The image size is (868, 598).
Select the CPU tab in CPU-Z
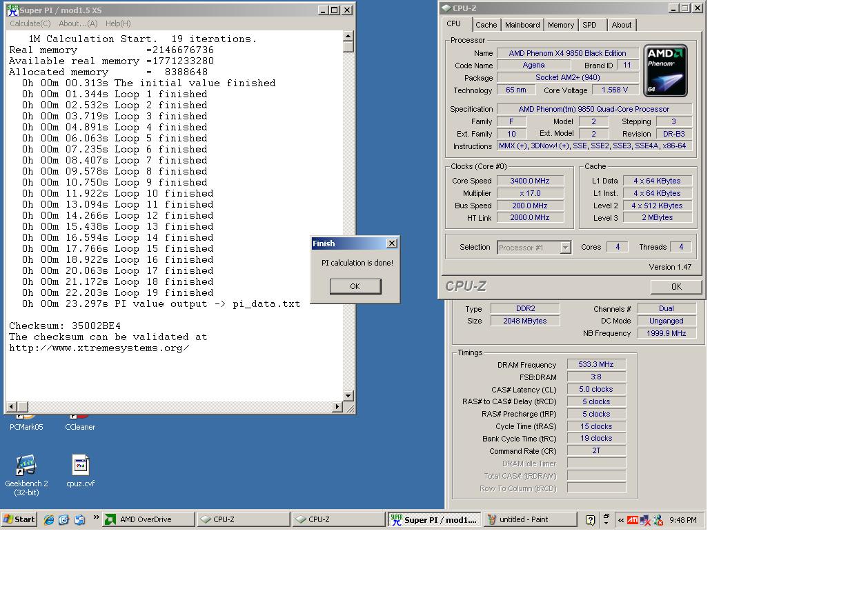point(454,23)
